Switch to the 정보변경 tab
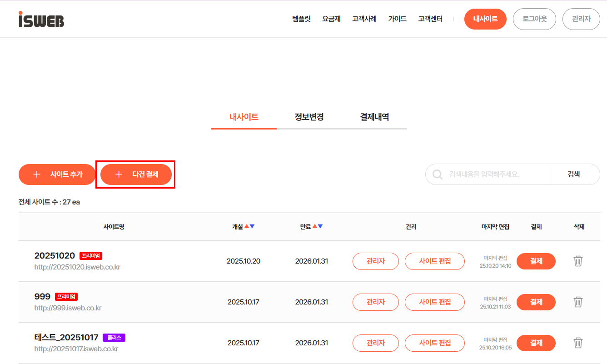Screen dimensions: 607x364 point(309,117)
